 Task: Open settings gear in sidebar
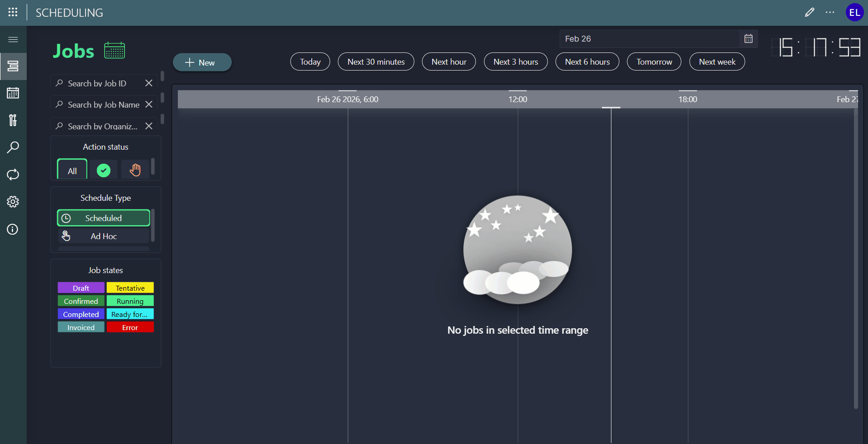coord(13,202)
